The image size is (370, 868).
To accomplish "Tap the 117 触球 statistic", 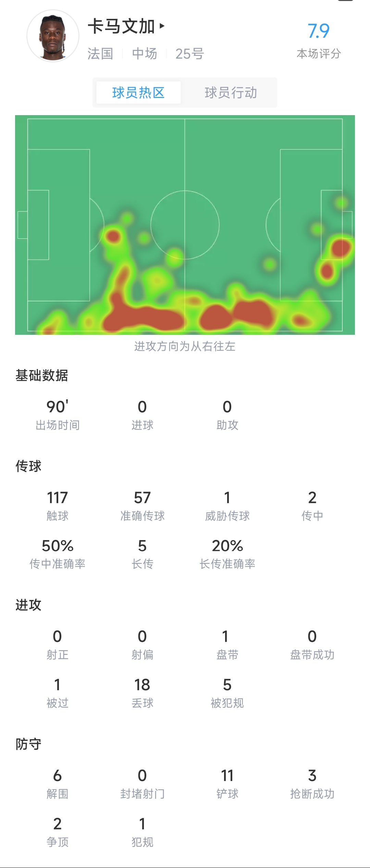I will point(58,506).
